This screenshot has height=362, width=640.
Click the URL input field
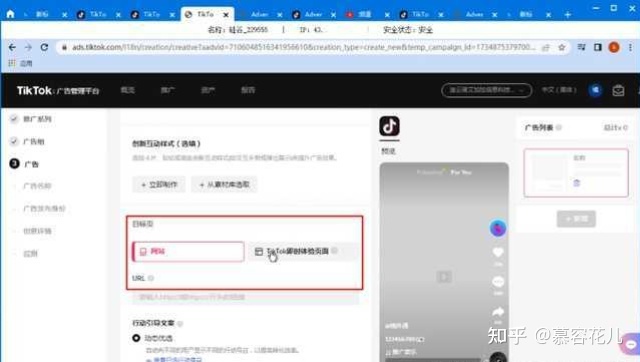[245, 297]
